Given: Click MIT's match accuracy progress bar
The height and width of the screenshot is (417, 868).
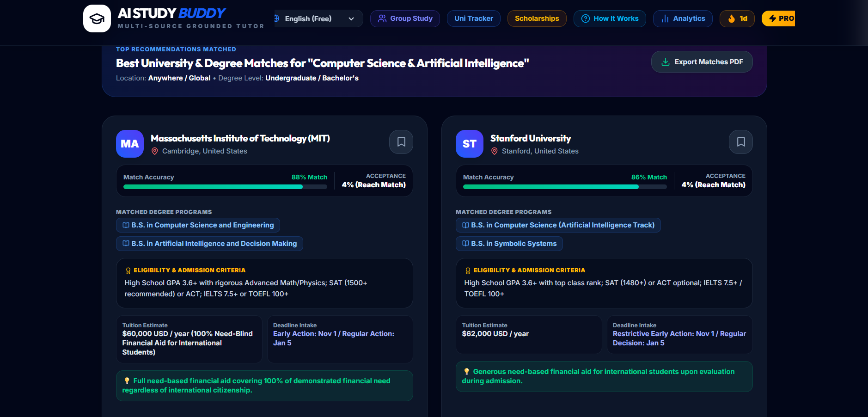Looking at the screenshot, I should click(225, 187).
